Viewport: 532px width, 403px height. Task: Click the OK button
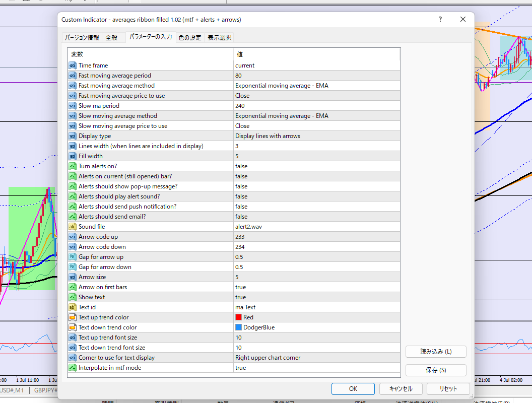click(353, 389)
